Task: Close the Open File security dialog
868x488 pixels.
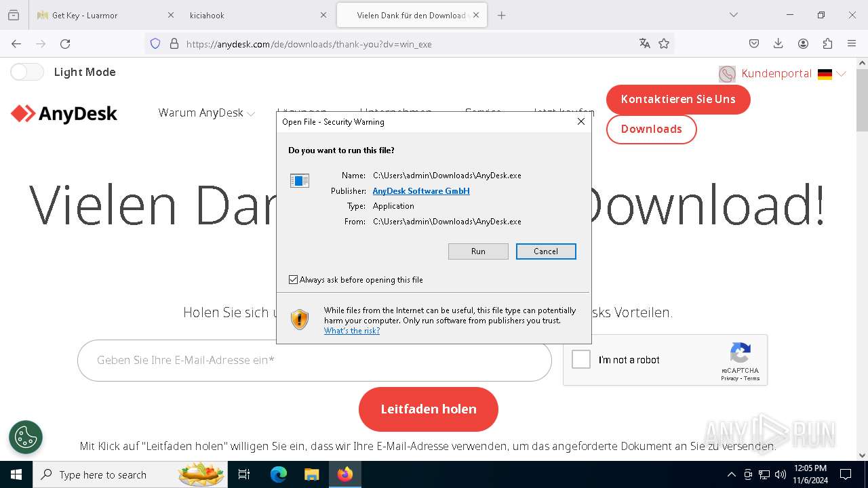Action: [x=580, y=121]
